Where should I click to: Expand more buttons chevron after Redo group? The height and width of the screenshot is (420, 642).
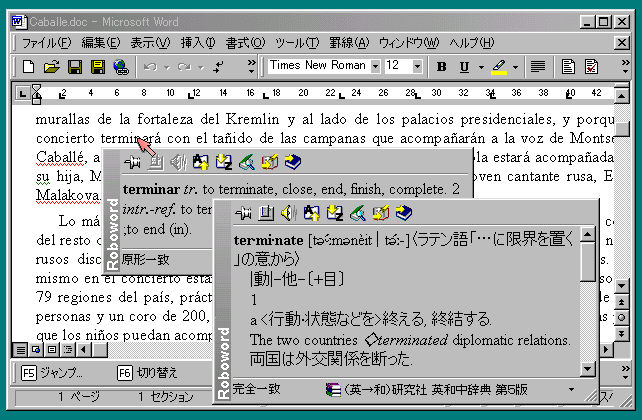pos(251,66)
